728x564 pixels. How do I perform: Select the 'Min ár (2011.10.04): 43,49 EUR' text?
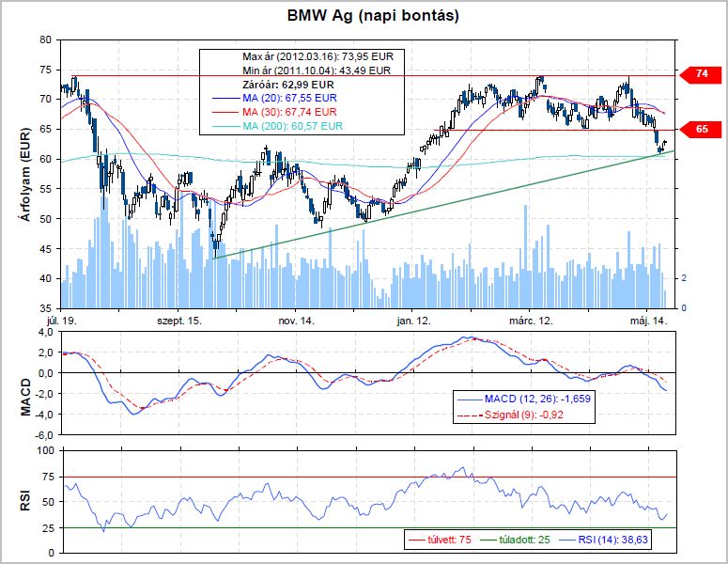(x=317, y=70)
